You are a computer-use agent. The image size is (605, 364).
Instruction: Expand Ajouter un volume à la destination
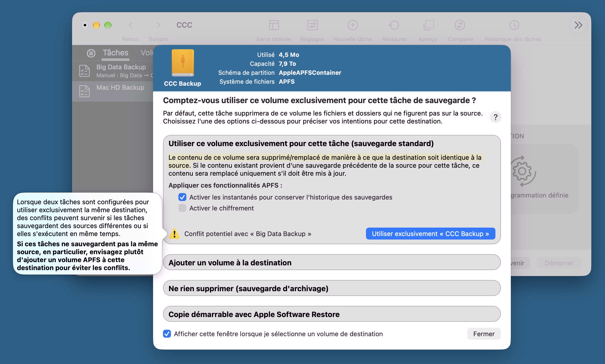point(332,263)
